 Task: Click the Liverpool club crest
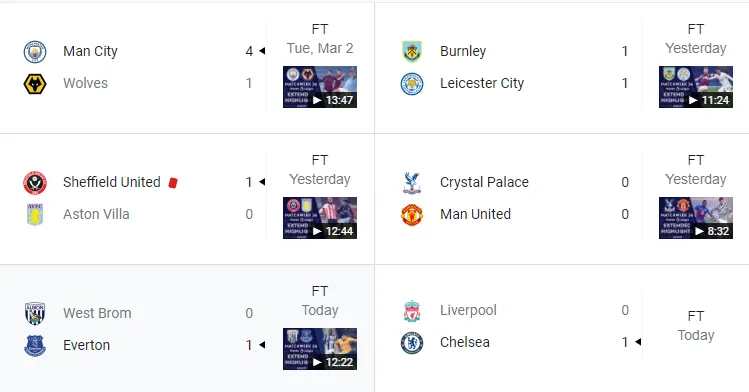(x=412, y=310)
